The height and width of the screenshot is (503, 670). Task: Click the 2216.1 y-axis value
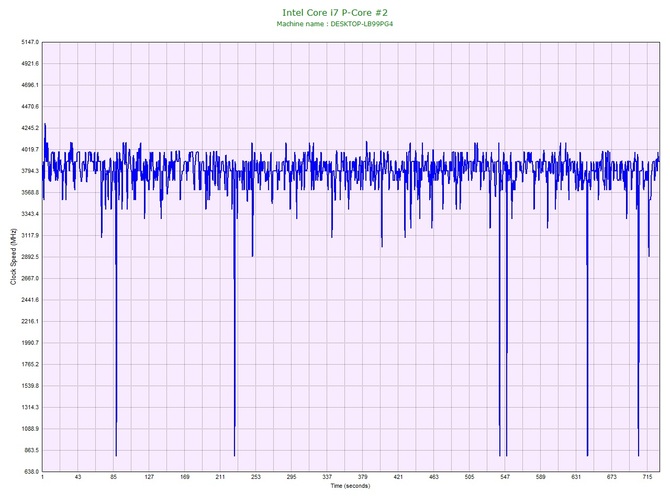coord(30,321)
